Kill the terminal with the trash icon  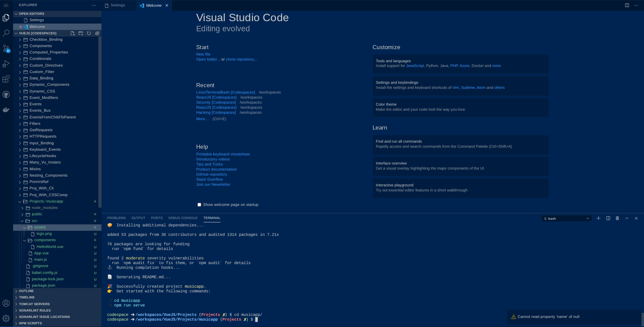(617, 218)
